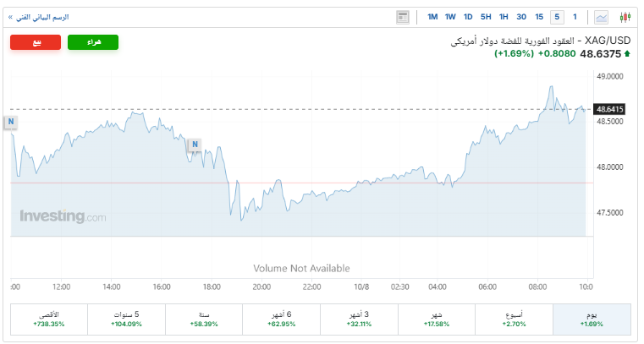Switch to the 1W interval
Screen dimensions: 644x344
450,17
